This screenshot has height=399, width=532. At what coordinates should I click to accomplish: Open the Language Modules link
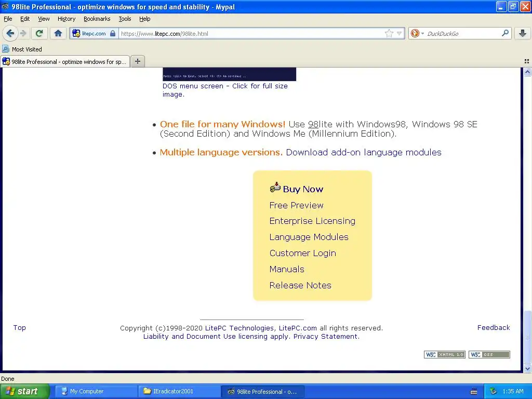(x=309, y=237)
